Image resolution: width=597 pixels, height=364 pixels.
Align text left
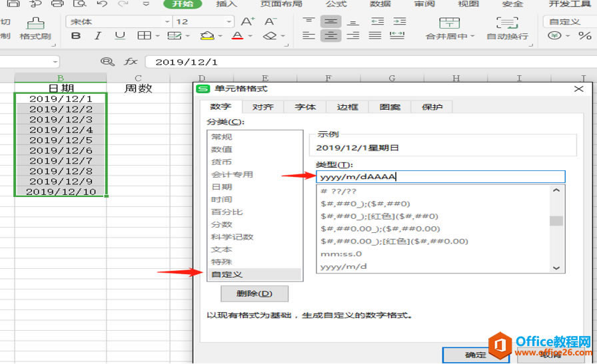(308, 36)
